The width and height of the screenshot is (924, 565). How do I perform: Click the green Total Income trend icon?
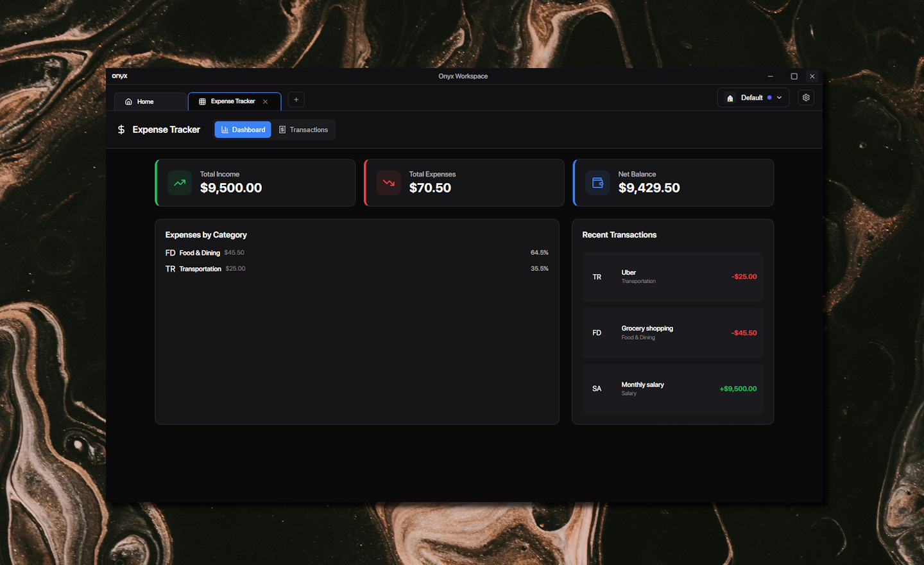[x=180, y=183]
